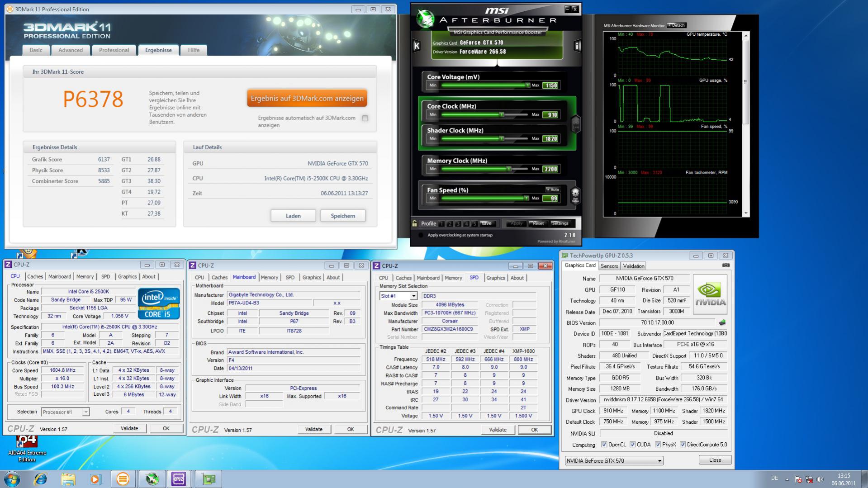
Task: Open the Hilfe tab in 3DMark 11
Action: point(194,50)
